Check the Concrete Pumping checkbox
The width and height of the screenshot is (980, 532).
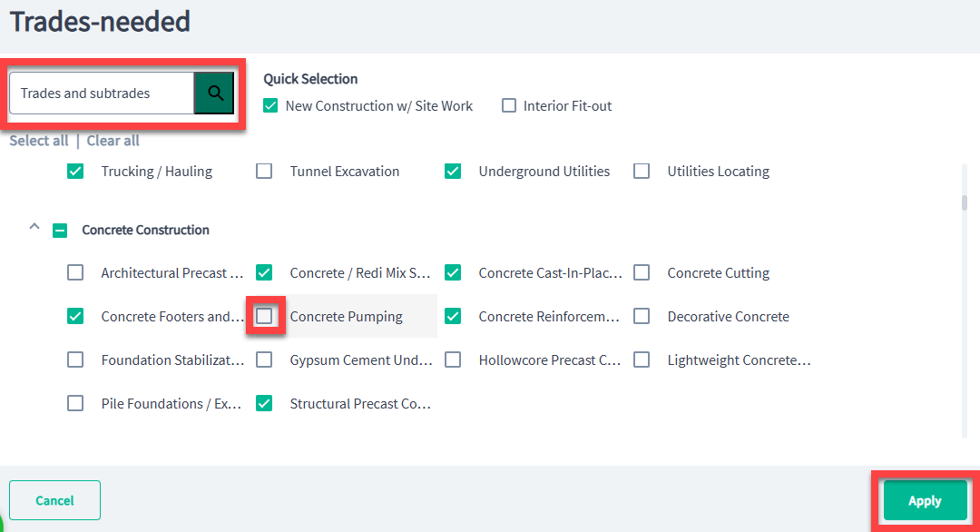click(x=264, y=316)
